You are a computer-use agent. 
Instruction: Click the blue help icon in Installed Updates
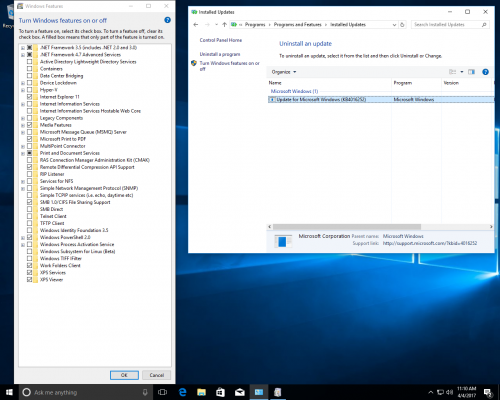click(485, 72)
